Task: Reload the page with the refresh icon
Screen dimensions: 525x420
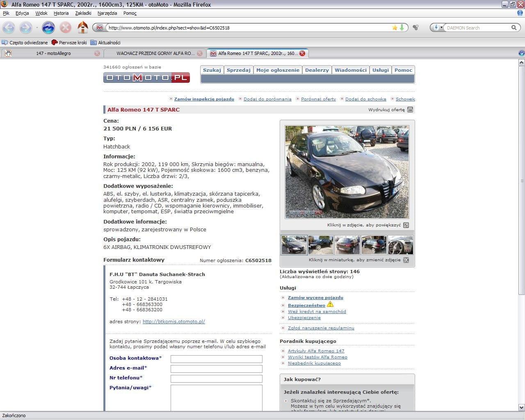Action: click(x=48, y=27)
